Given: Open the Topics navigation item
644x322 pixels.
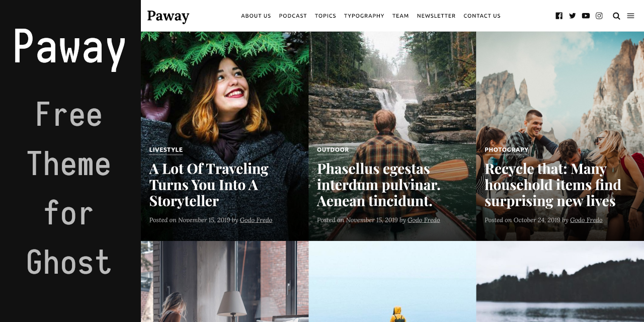Looking at the screenshot, I should coord(326,16).
